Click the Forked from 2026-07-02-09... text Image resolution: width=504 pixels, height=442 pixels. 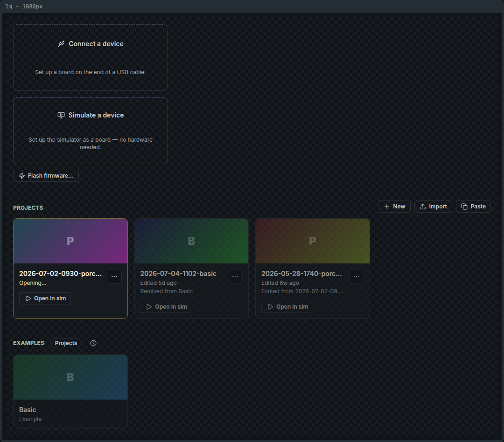(301, 291)
